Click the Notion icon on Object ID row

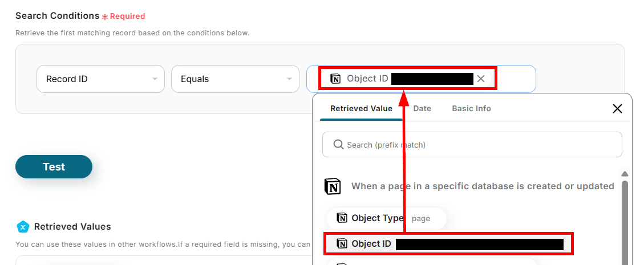[x=342, y=244]
